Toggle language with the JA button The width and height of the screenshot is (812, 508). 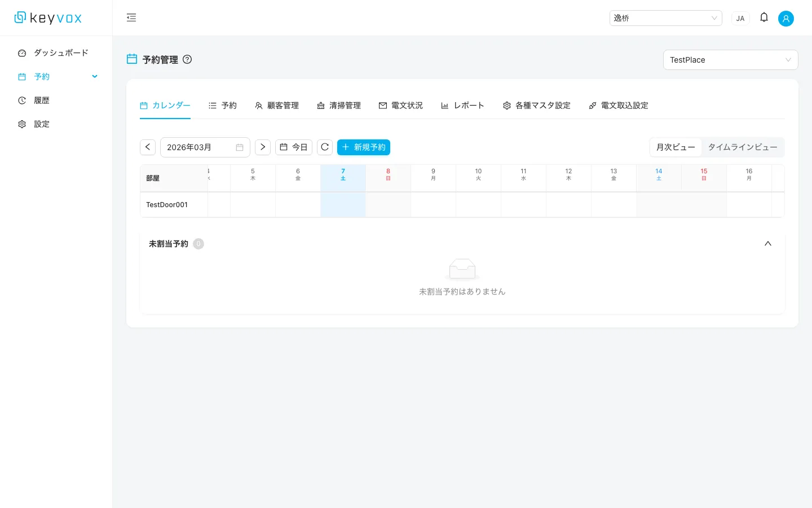coord(740,18)
